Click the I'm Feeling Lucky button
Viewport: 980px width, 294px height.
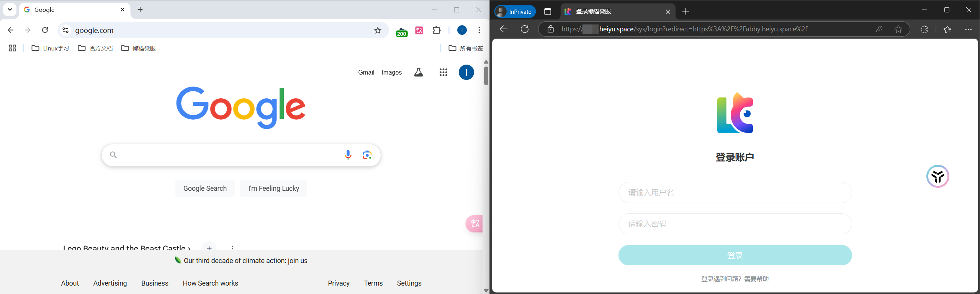click(273, 188)
